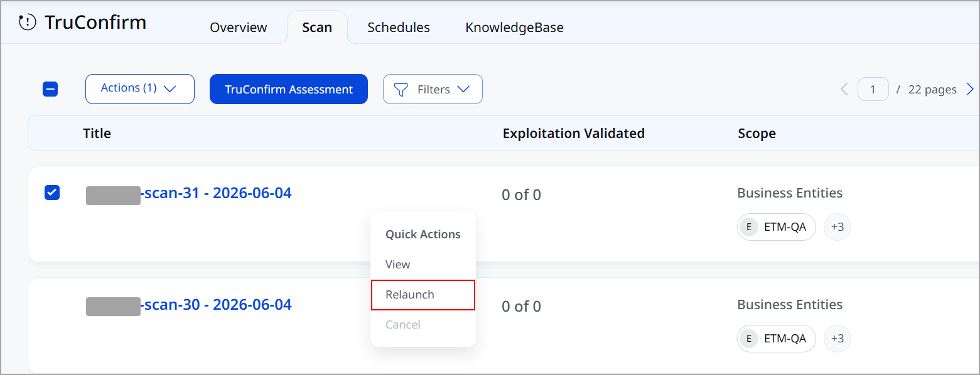
Task: Click the TruConfirm title text
Action: tap(95, 23)
